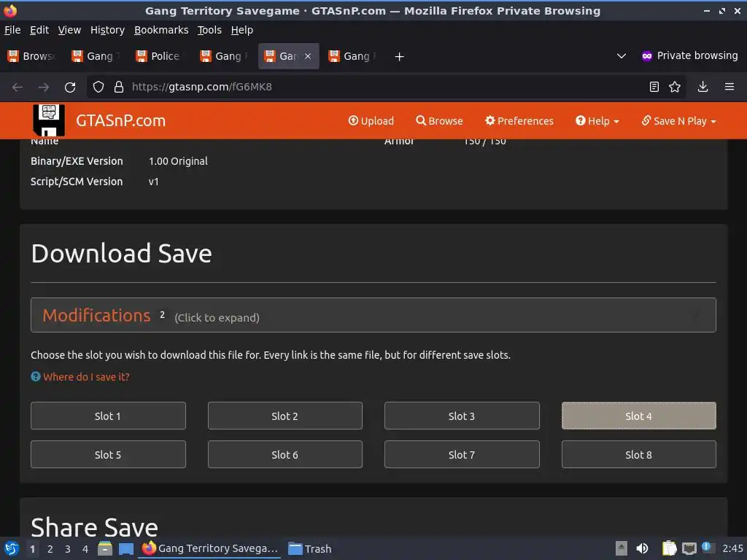Switch to the last Gang tab
The image size is (747, 560).
(x=352, y=56)
